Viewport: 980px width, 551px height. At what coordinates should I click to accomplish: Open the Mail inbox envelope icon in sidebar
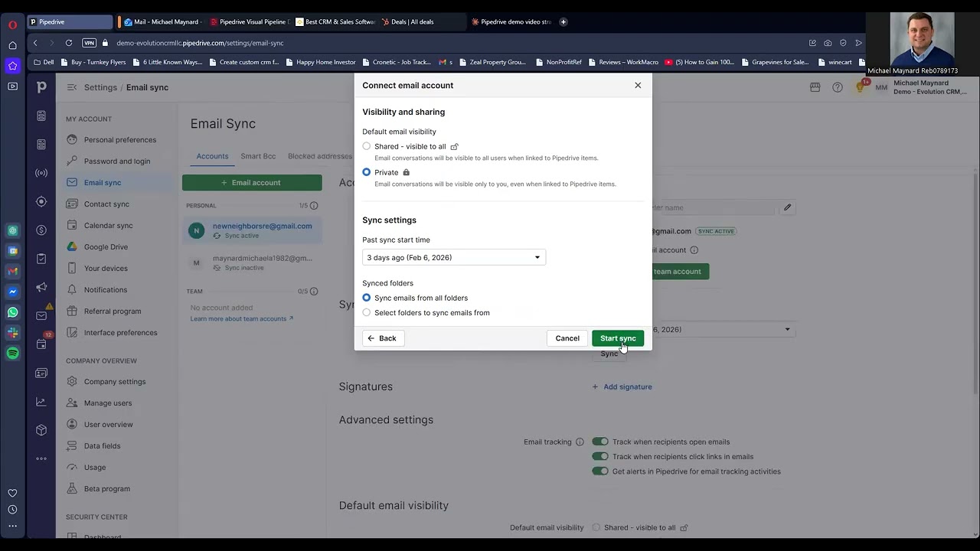pos(41,315)
